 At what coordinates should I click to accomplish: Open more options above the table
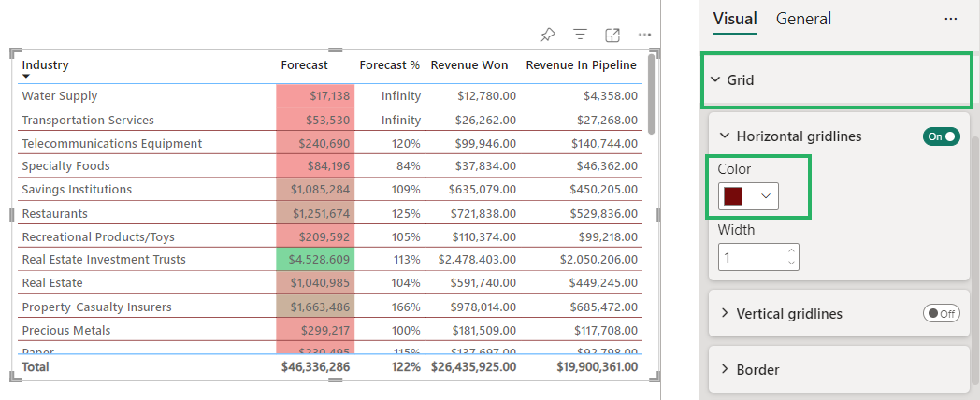tap(644, 35)
